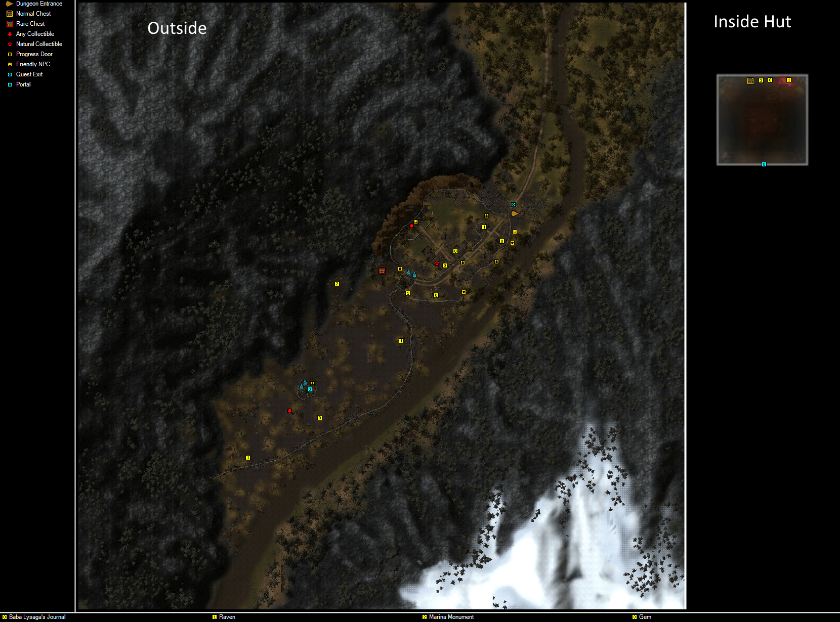Click the yellow marker numbered 2 outside

click(x=337, y=284)
